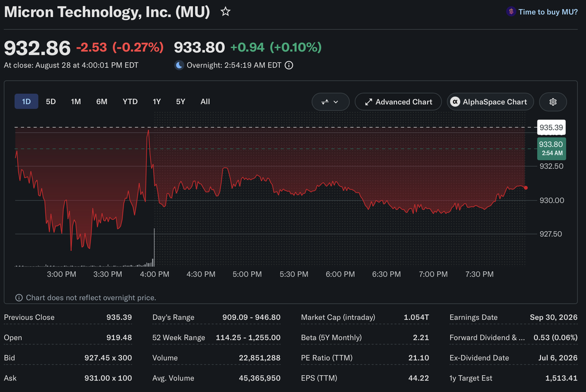Click the Ask value 931.00 x 100
The image size is (586, 392).
[108, 378]
